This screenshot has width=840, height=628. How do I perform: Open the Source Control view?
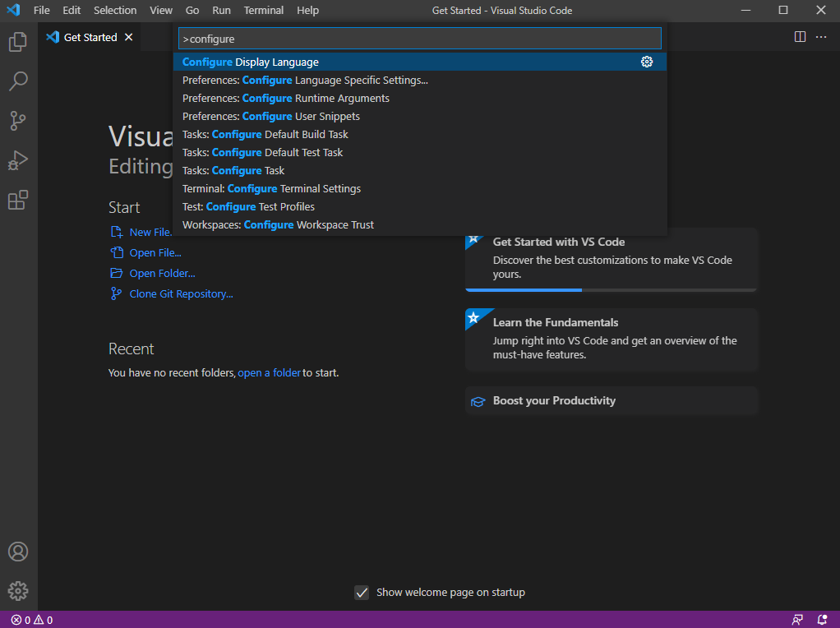point(18,121)
